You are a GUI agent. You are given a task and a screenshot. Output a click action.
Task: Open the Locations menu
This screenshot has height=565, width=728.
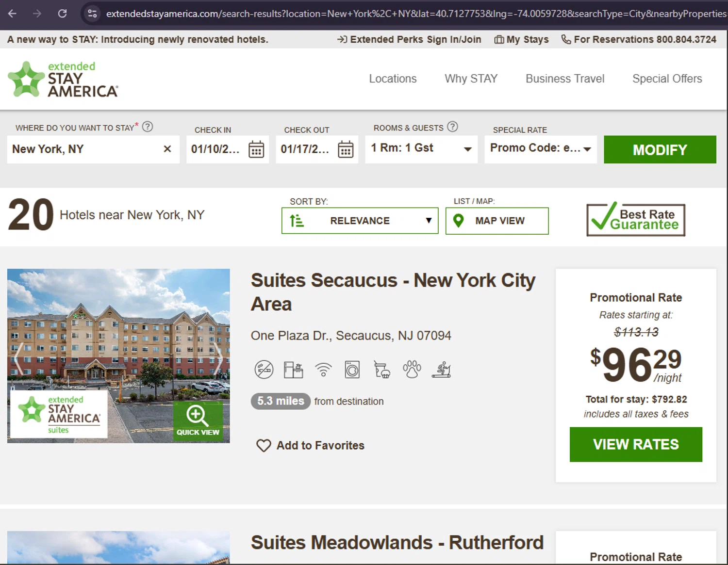coord(393,79)
